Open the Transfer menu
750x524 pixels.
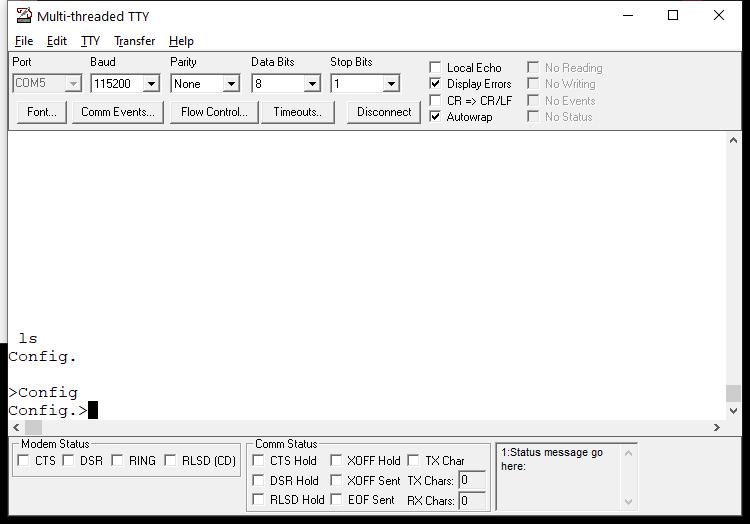tap(134, 41)
